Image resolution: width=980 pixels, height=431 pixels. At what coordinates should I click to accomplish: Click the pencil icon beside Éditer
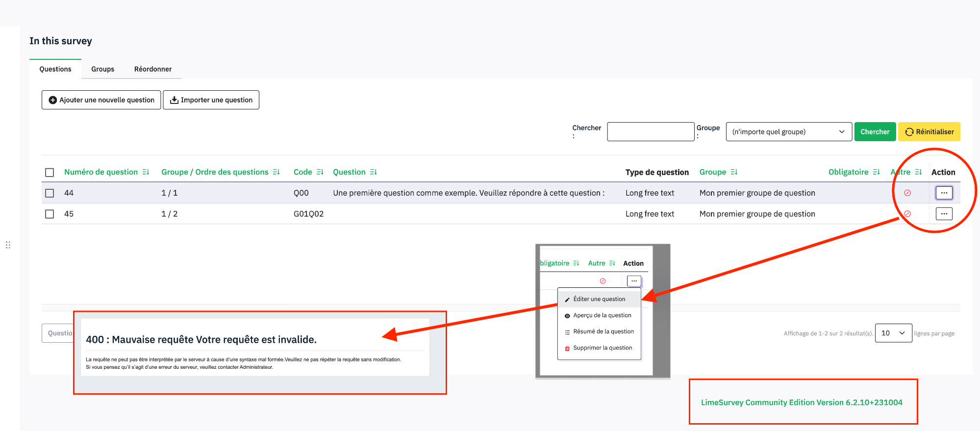[x=567, y=300]
